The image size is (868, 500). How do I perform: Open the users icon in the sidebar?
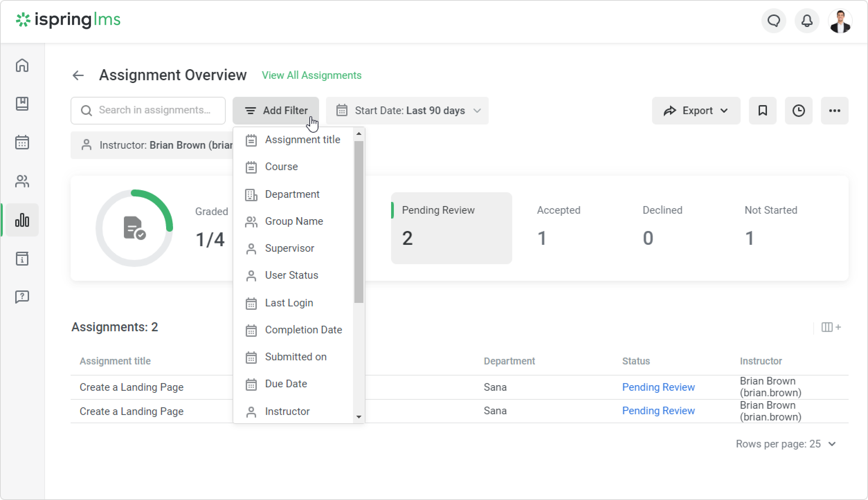point(22,181)
